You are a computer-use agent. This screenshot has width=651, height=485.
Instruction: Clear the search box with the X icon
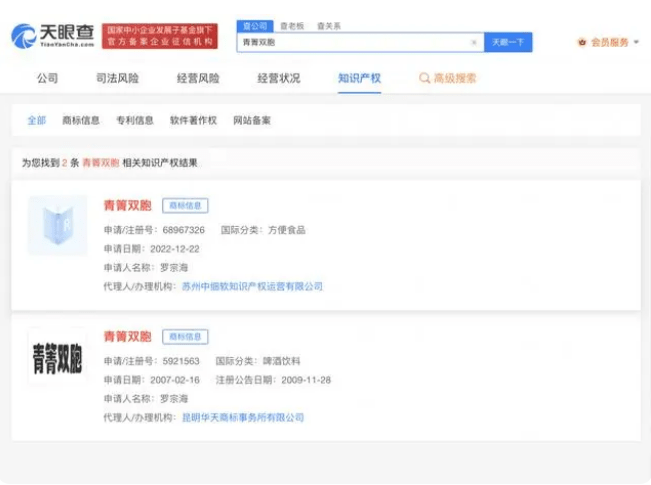click(x=474, y=42)
